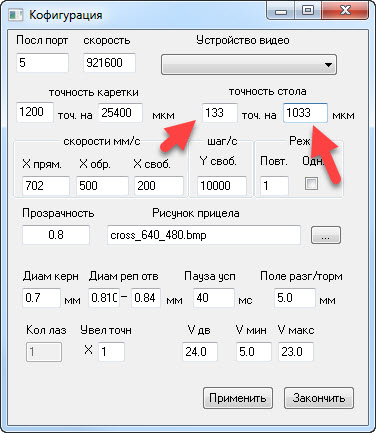376x433 pixels.
Task: Close the Кофигурация window
Action: tap(345, 11)
